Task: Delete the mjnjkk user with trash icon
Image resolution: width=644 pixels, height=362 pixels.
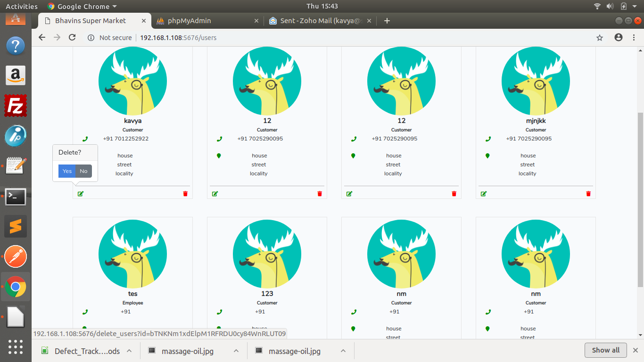Action: (x=588, y=194)
